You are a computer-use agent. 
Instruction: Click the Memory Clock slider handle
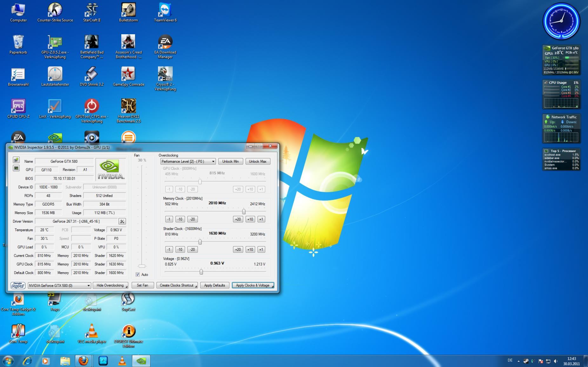pyautogui.click(x=244, y=212)
